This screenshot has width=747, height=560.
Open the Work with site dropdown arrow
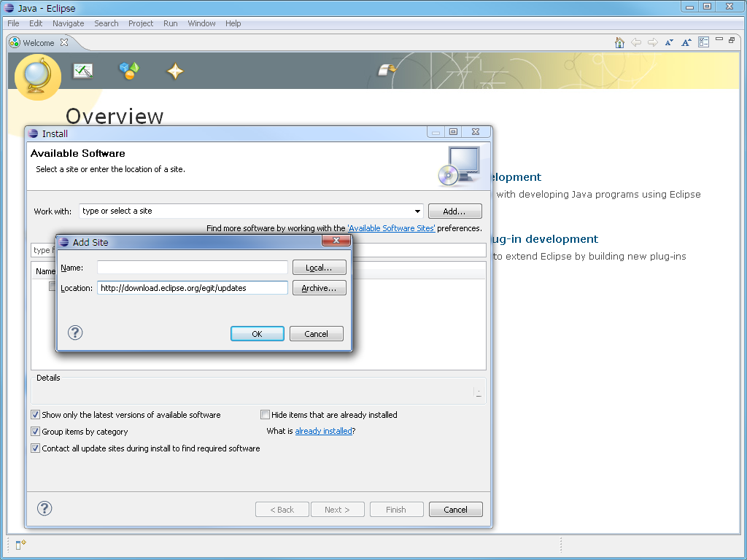point(417,211)
